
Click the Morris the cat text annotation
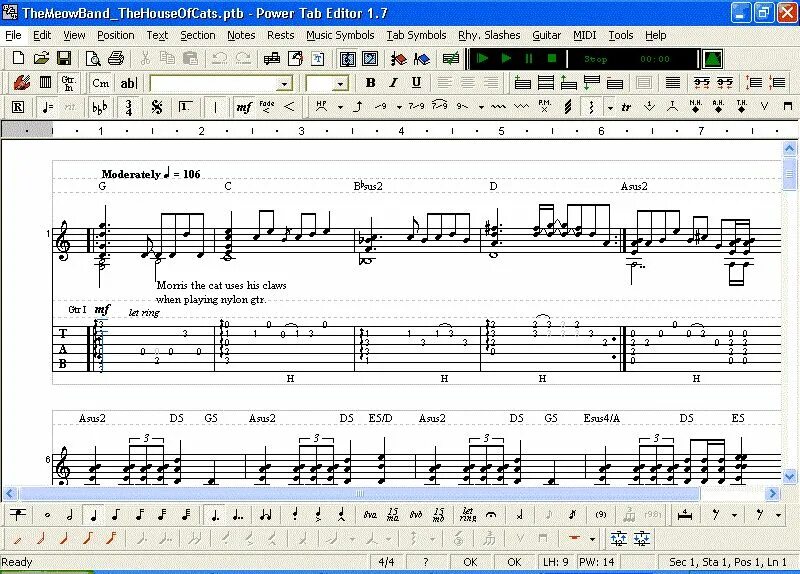pos(221,292)
